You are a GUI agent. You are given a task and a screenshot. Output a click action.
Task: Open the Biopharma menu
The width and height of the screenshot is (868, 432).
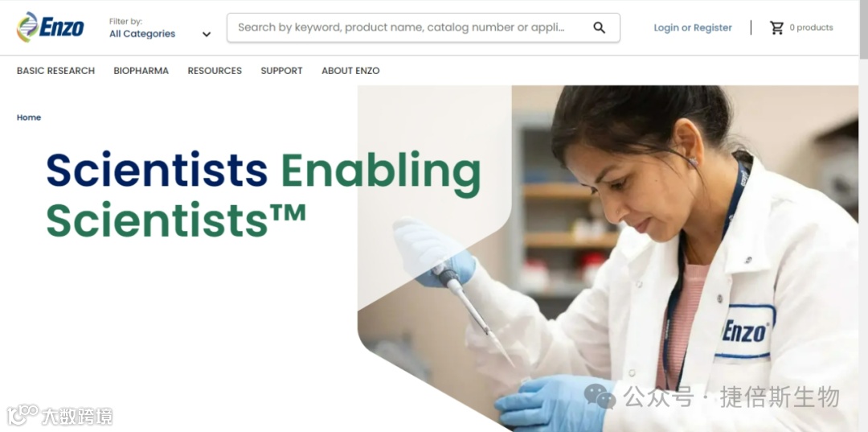pos(141,71)
